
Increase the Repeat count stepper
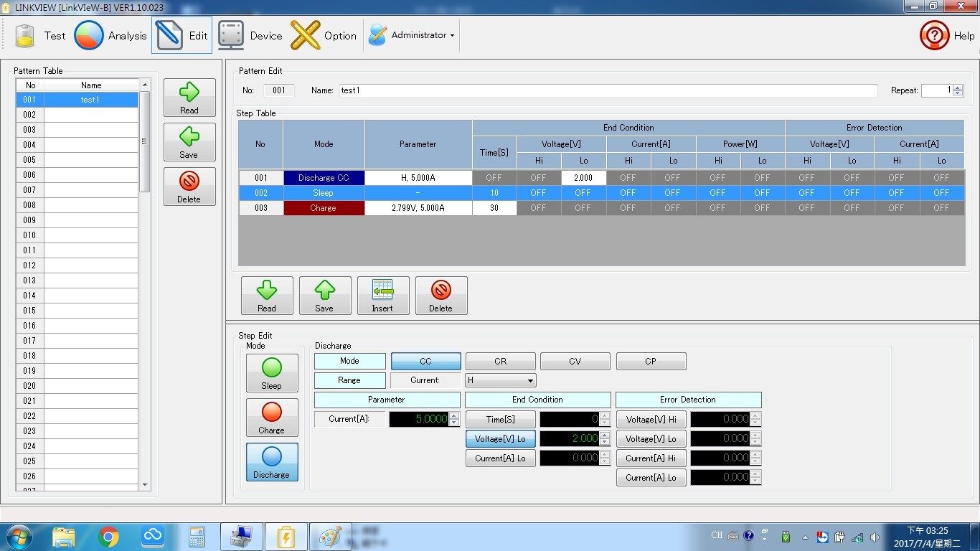(x=958, y=88)
